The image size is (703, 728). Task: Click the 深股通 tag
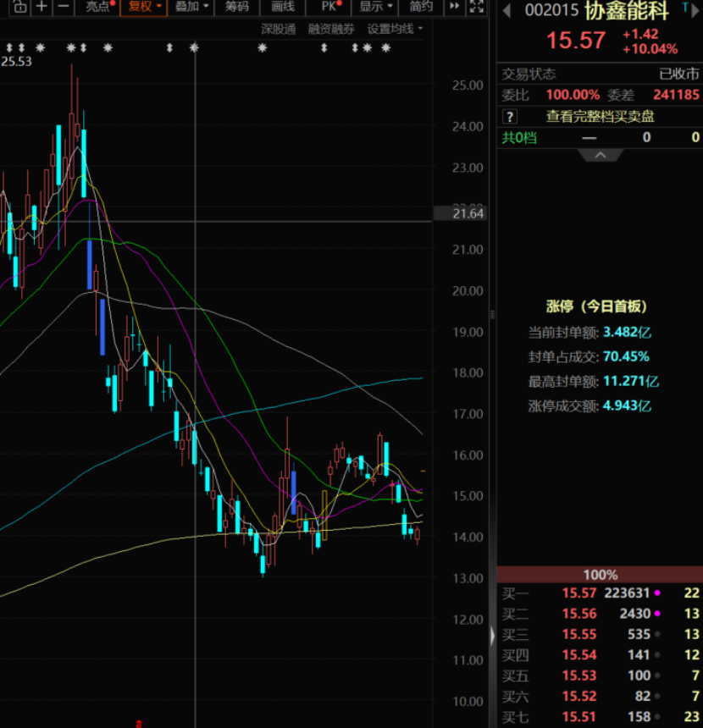pyautogui.click(x=279, y=30)
